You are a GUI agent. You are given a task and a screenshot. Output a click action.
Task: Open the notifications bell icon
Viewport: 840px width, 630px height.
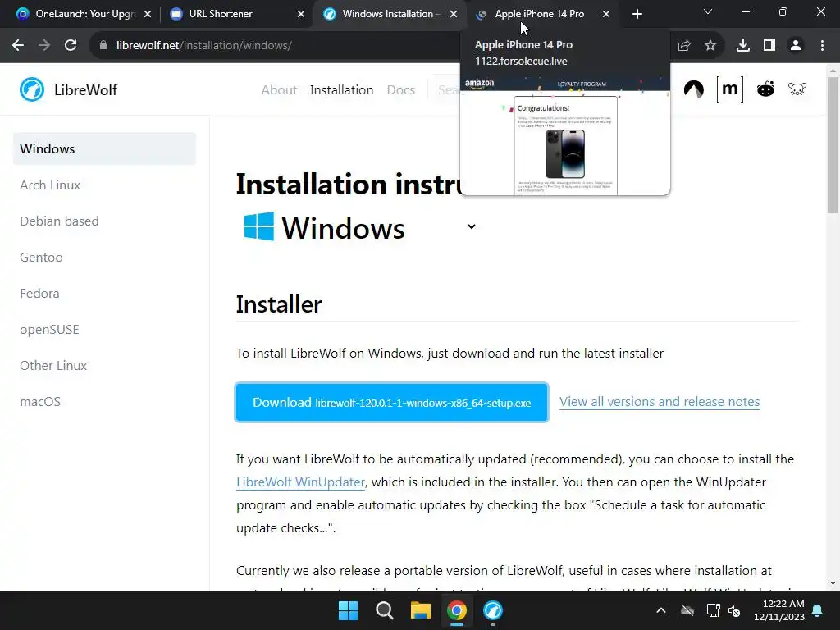click(x=818, y=610)
